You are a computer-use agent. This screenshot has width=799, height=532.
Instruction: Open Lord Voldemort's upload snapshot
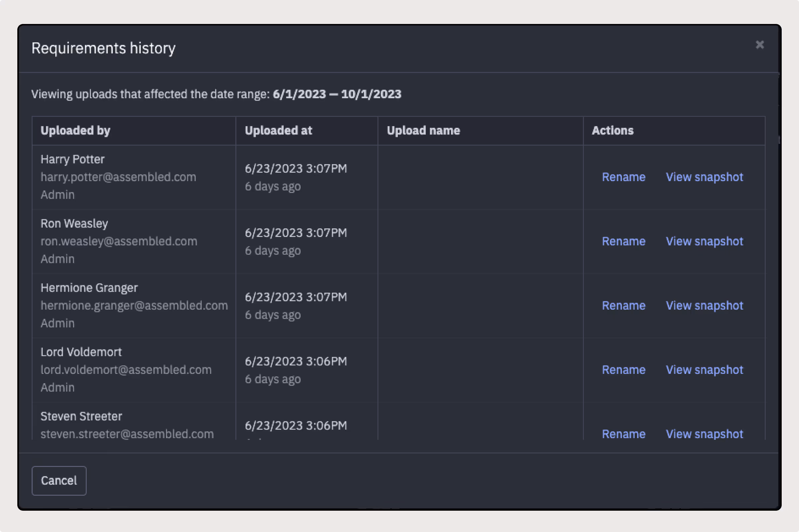click(704, 370)
